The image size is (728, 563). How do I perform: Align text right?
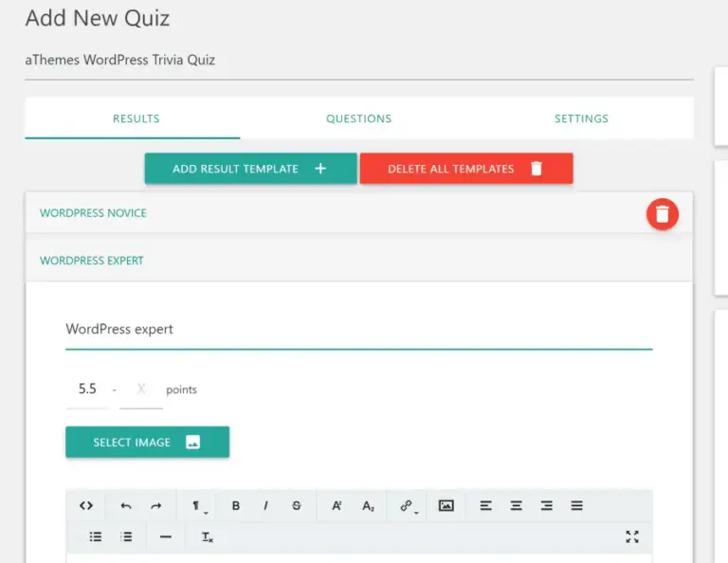pos(546,506)
